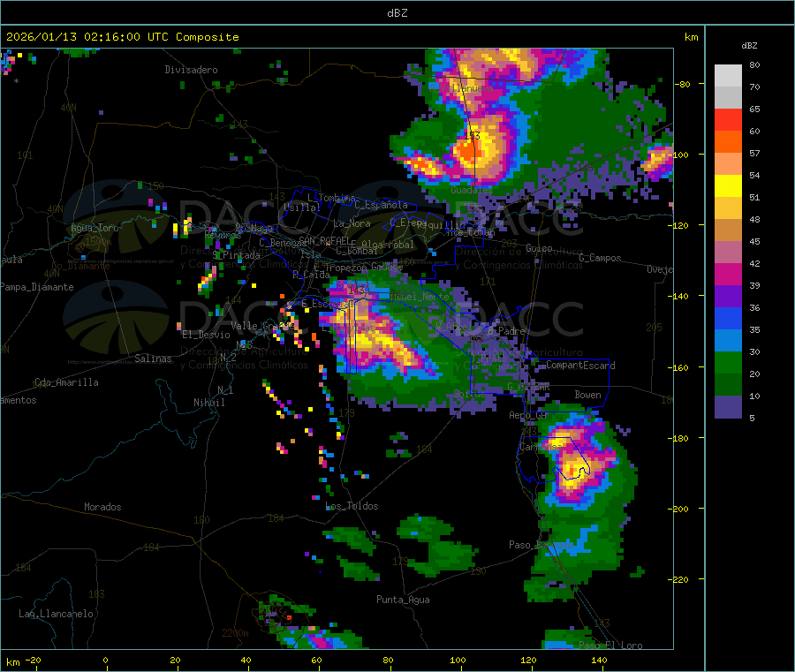Click the Lag.Llancanelo map label
The image size is (795, 672).
(56, 614)
